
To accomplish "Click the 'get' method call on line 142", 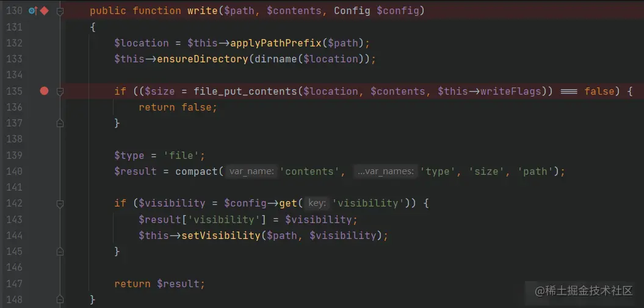I will (x=288, y=203).
